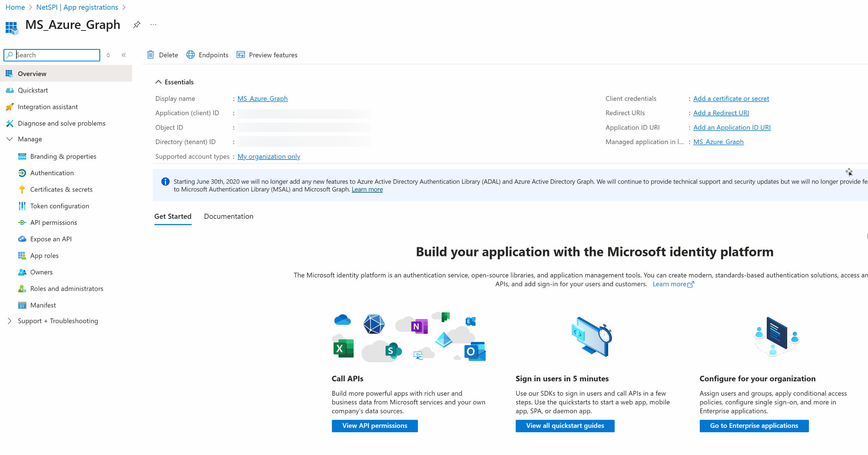The image size is (868, 455).
Task: Collapse the Manage section
Action: [x=9, y=139]
